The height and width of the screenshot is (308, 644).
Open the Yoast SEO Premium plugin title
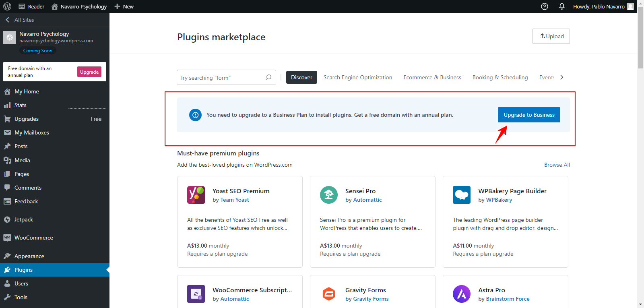[241, 191]
